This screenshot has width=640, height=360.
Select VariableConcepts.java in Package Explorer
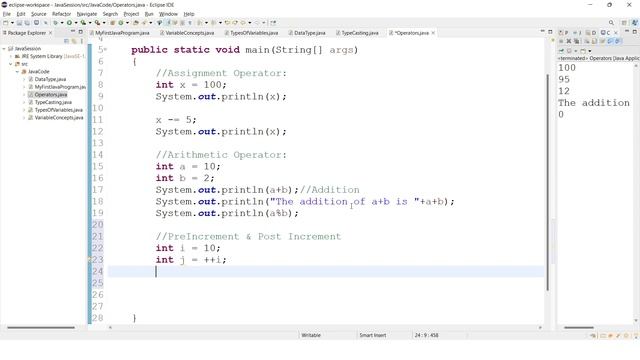(59, 118)
